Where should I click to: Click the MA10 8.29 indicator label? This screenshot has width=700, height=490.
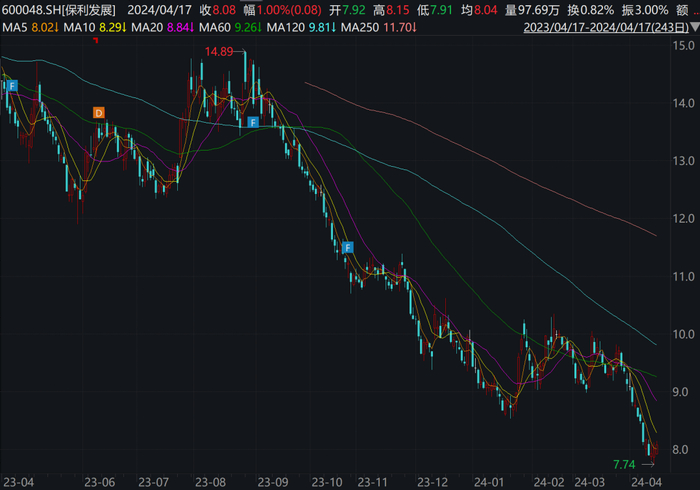point(95,28)
